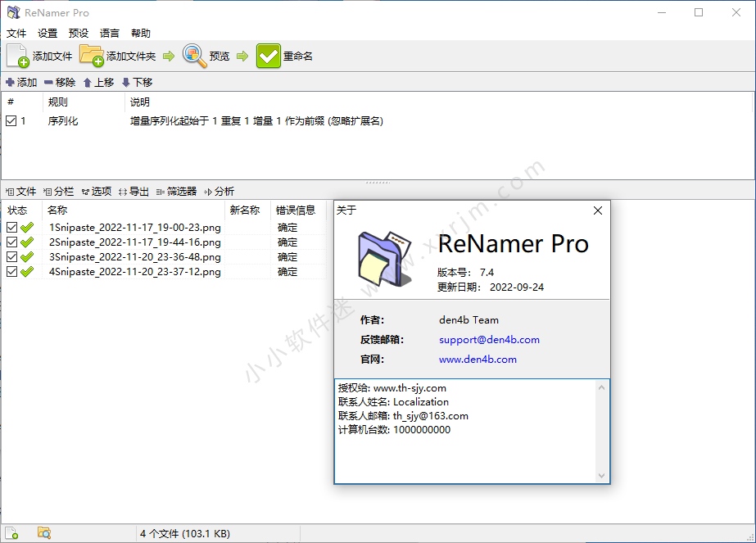Click the down arrow icon to move rule down
This screenshot has width=756, height=543.
pyautogui.click(x=126, y=83)
